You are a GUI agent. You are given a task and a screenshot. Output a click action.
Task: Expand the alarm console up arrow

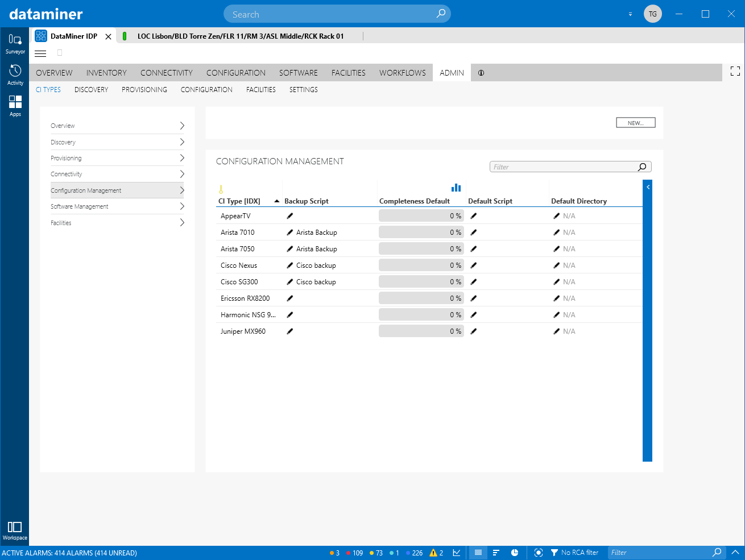(735, 552)
